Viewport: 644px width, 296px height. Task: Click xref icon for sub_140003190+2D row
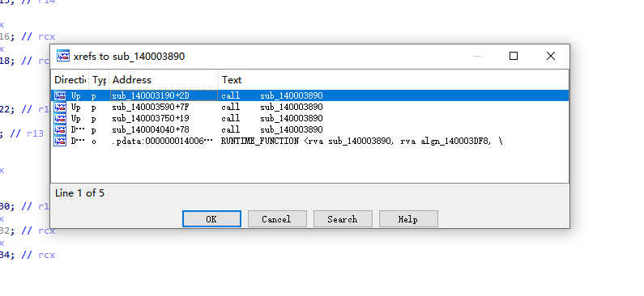point(60,95)
